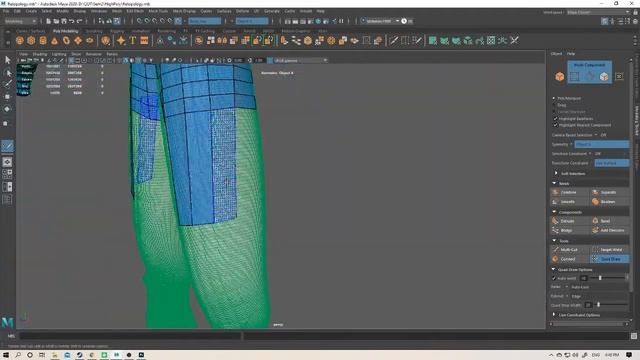Toggle the Auto-weld checkbox
This screenshot has width=640, height=360.
click(x=554, y=278)
